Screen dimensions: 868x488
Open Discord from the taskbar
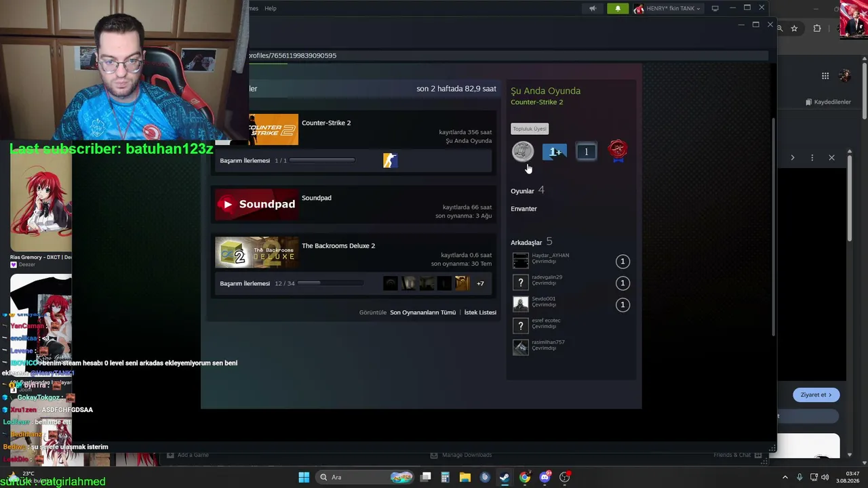(545, 477)
